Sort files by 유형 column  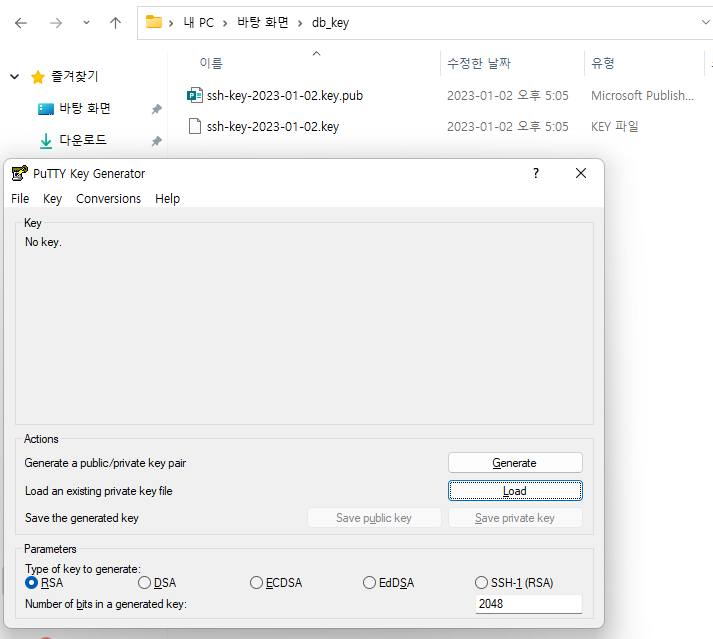(x=603, y=63)
